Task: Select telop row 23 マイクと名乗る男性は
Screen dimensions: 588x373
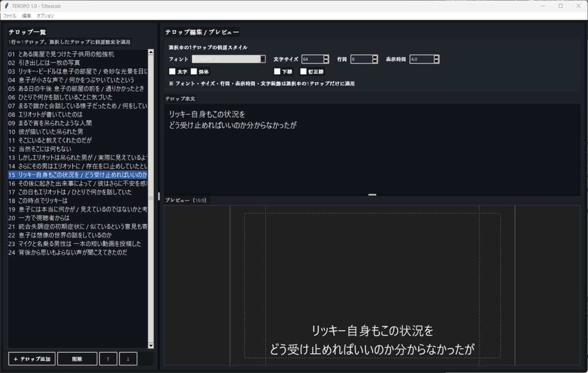Action: 78,244
